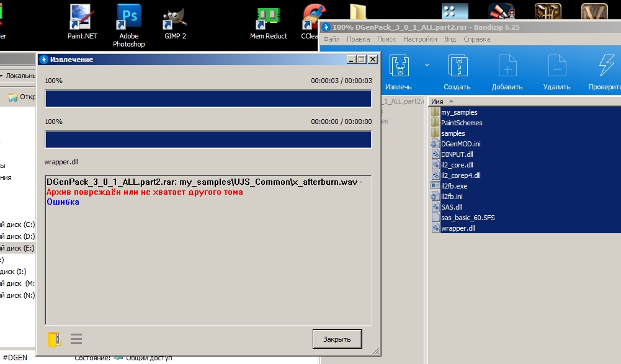This screenshot has width=621, height=364.
Task: Click the red archive damaged error message
Action: point(145,192)
